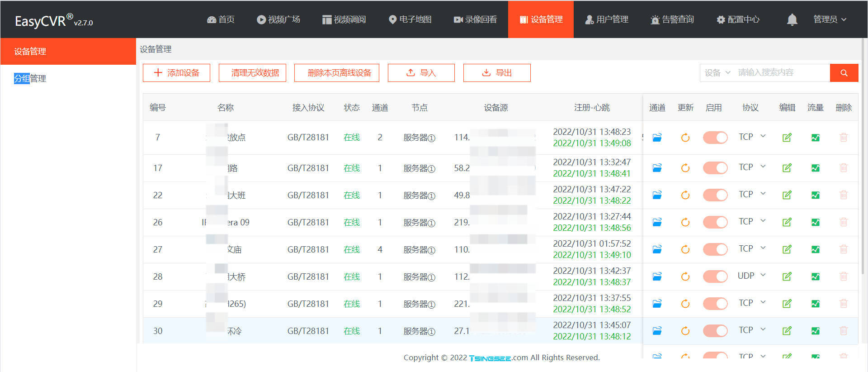Open protocol dropdown for device 30
The width and height of the screenshot is (868, 372).
752,330
